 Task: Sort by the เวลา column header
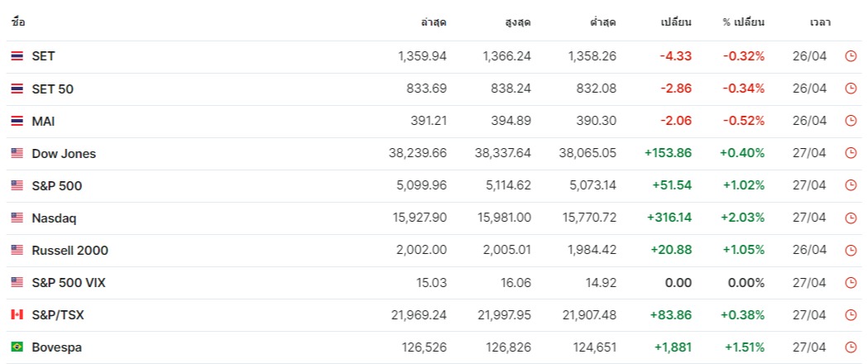coord(820,22)
